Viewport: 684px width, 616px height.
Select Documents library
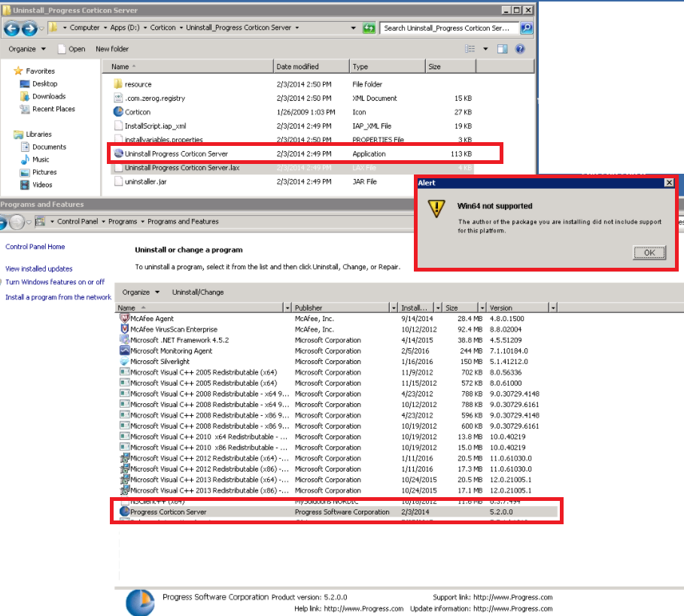[x=50, y=147]
